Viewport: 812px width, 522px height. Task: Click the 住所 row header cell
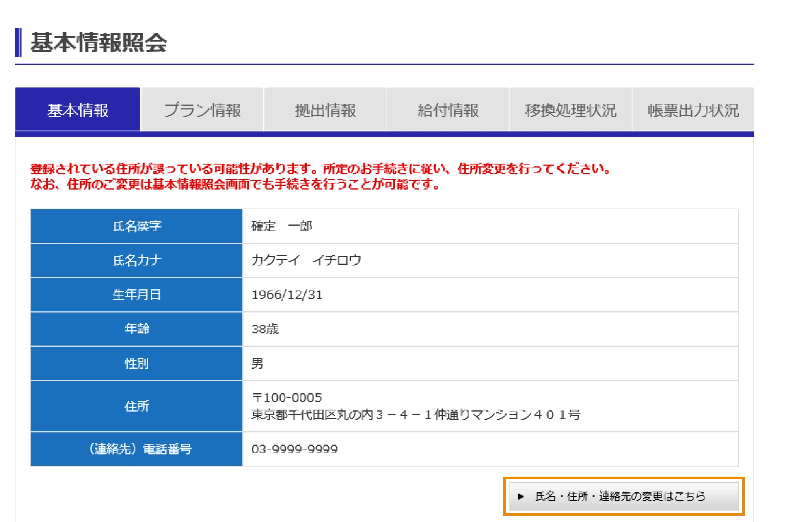(x=136, y=406)
